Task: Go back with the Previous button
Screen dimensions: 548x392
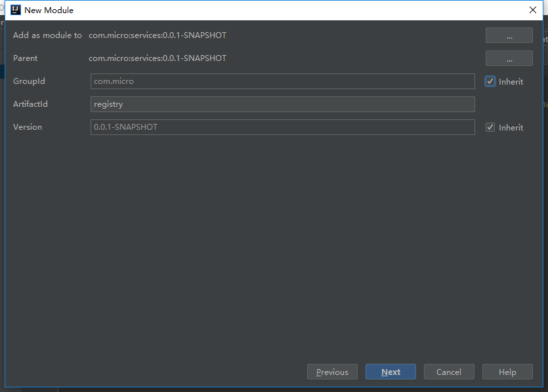Action: [x=332, y=372]
